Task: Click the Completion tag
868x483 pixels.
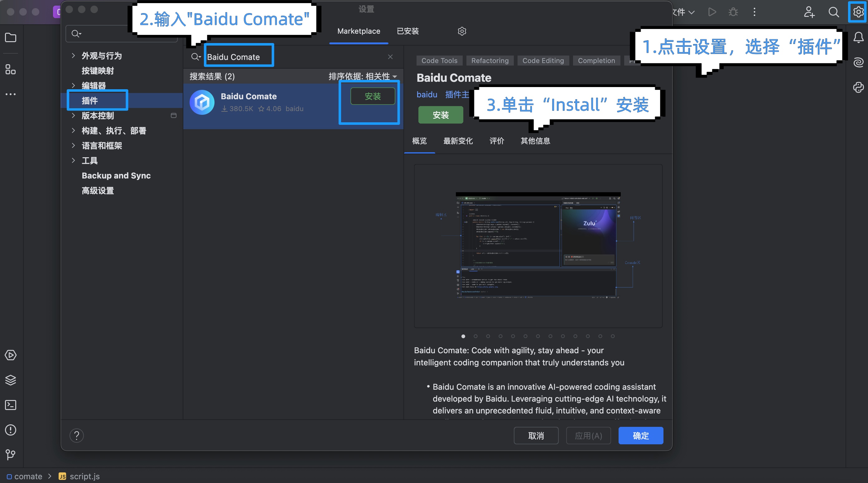Action: (596, 61)
